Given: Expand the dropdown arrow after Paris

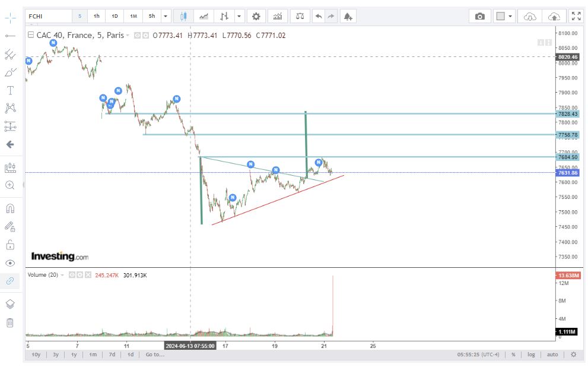Looking at the screenshot, I should pyautogui.click(x=128, y=35).
